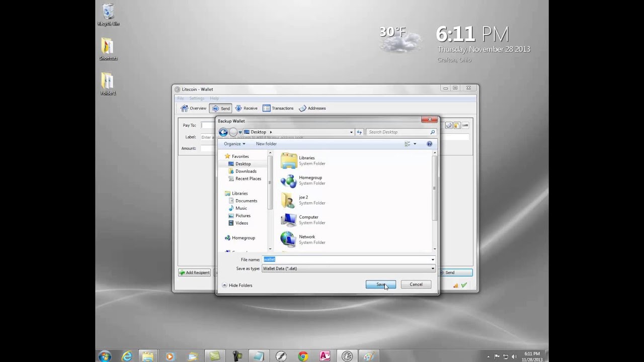Click Cancel in Backup Wallet dialog

tap(416, 285)
